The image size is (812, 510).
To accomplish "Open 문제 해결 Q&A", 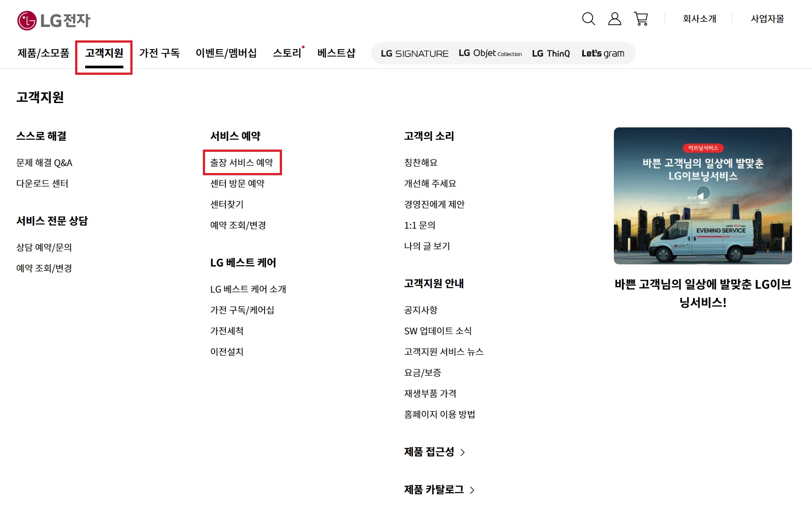I will pos(44,163).
